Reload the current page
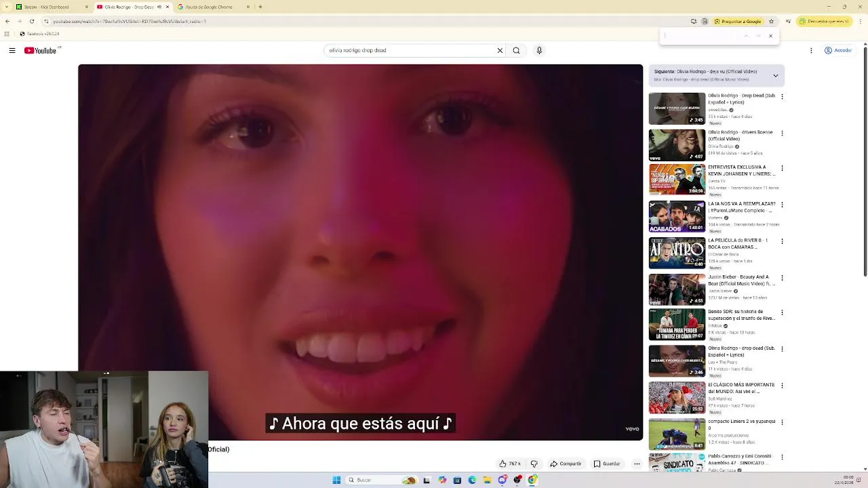 pyautogui.click(x=32, y=21)
